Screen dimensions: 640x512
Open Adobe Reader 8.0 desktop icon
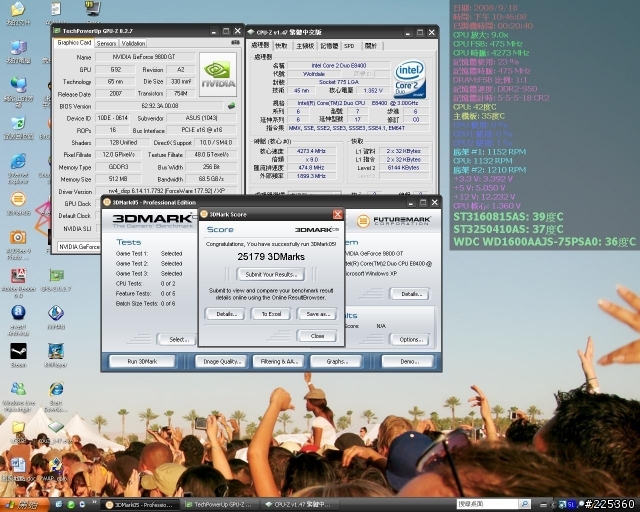pyautogui.click(x=18, y=276)
